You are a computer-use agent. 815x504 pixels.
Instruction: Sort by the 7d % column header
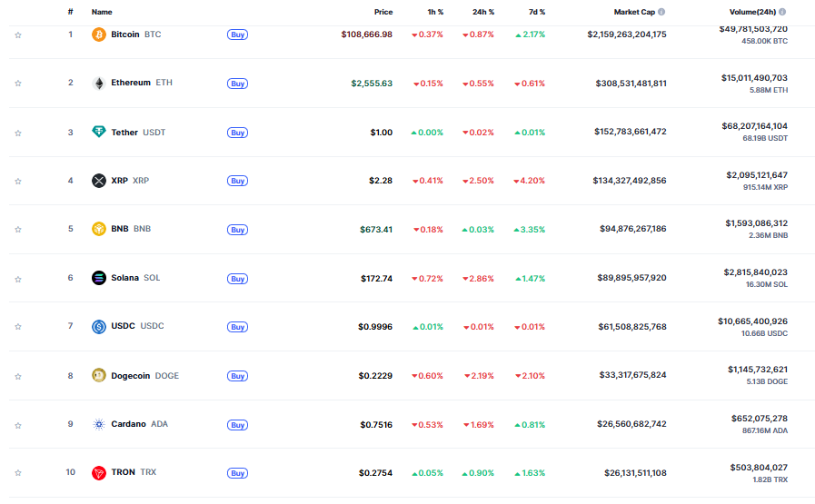537,12
